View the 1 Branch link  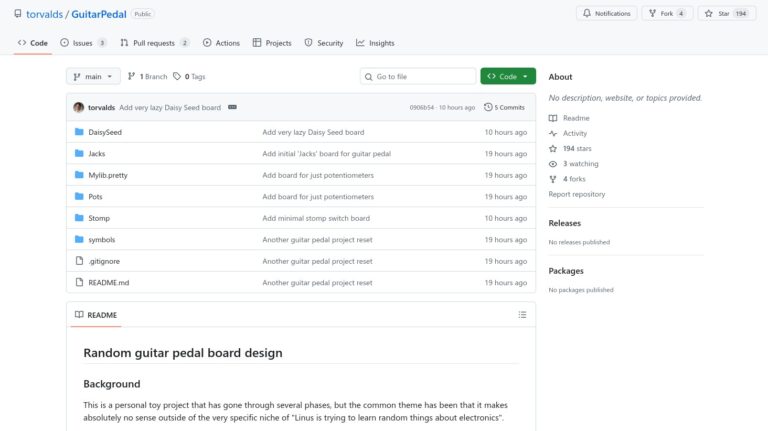(147, 76)
